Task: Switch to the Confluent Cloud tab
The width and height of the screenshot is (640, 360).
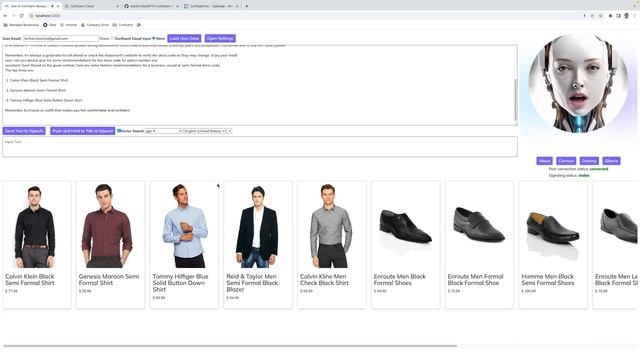Action: click(x=91, y=6)
